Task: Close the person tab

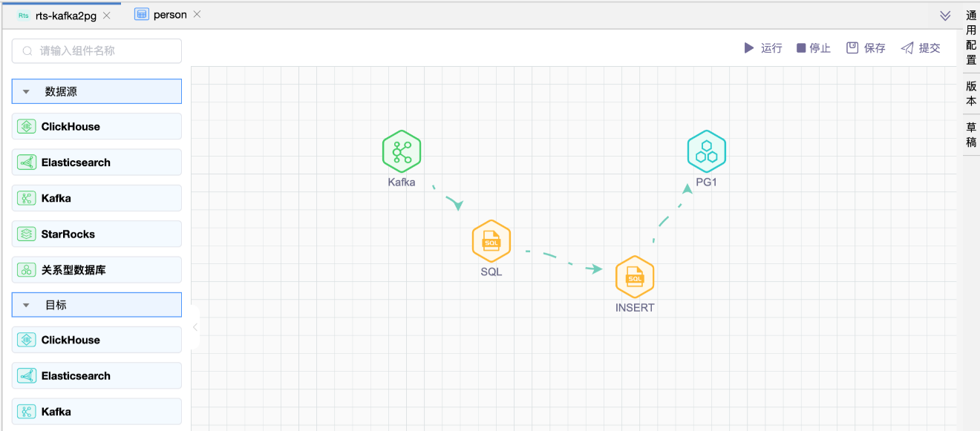Action: pyautogui.click(x=197, y=15)
